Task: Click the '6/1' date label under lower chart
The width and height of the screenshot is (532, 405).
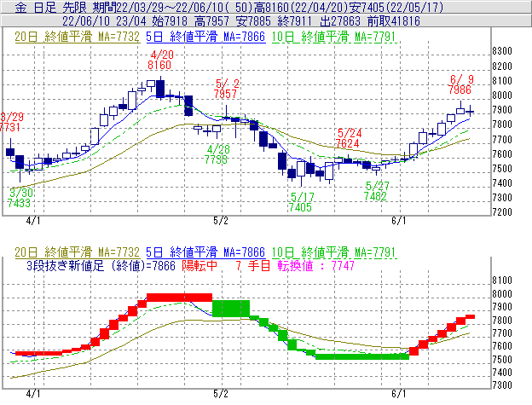Action: click(x=399, y=394)
